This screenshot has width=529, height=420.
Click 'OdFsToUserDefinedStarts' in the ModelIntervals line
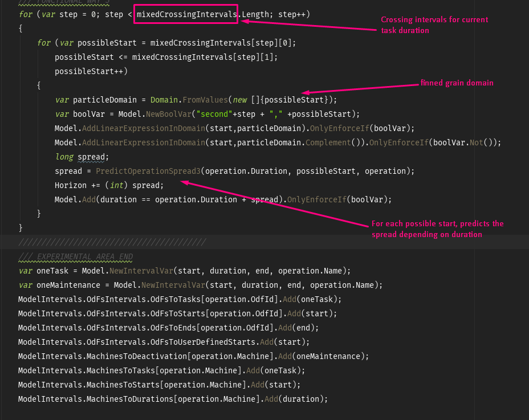203,342
